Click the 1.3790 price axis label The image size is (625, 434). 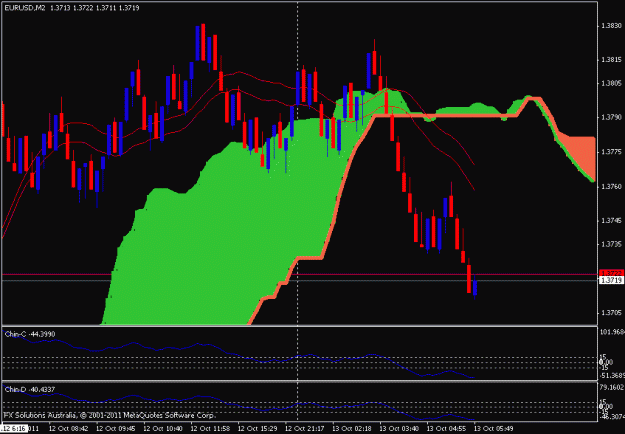pyautogui.click(x=611, y=118)
